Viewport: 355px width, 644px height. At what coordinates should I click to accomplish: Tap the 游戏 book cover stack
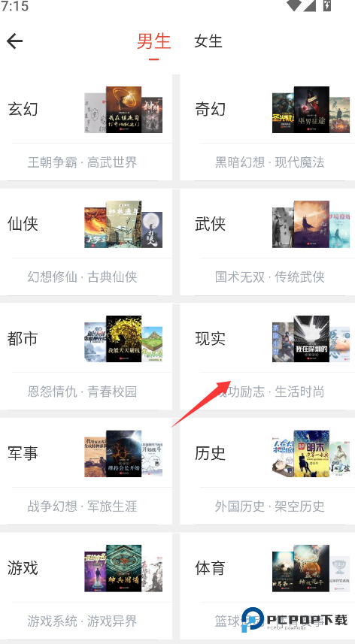coord(123,568)
